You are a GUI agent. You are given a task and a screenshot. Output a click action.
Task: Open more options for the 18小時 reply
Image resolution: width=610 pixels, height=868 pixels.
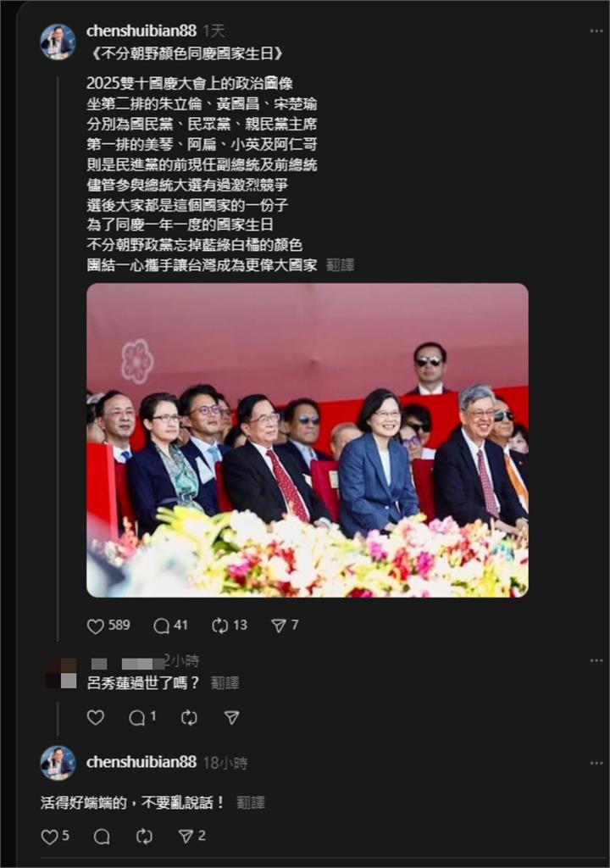pos(596,763)
